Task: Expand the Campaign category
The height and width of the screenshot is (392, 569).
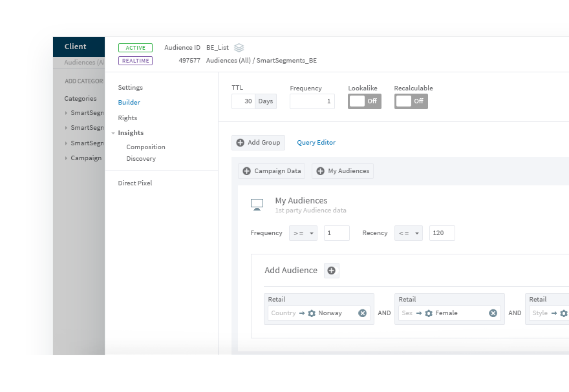Action: click(66, 158)
